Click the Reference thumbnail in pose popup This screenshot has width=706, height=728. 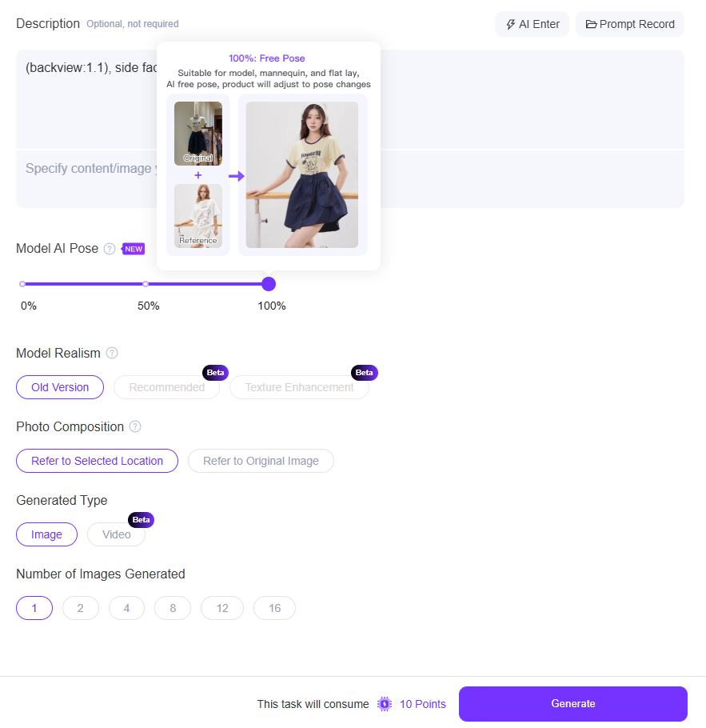198,216
